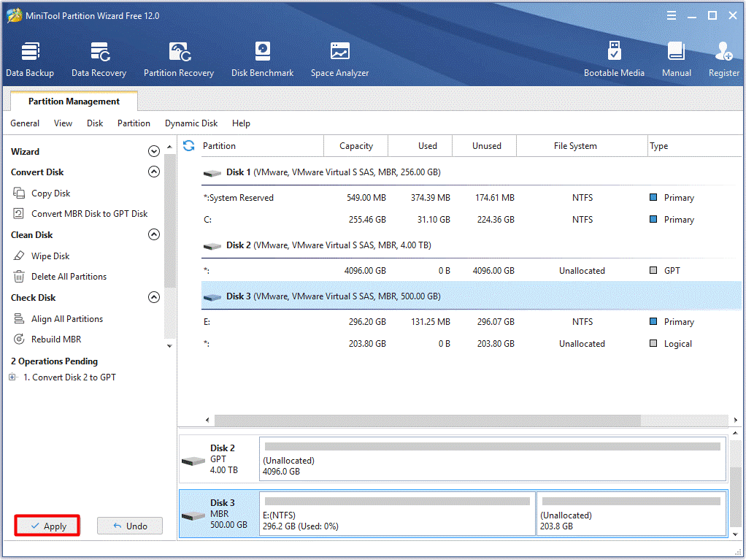Expand the Wizard section
746x560 pixels.
point(154,151)
